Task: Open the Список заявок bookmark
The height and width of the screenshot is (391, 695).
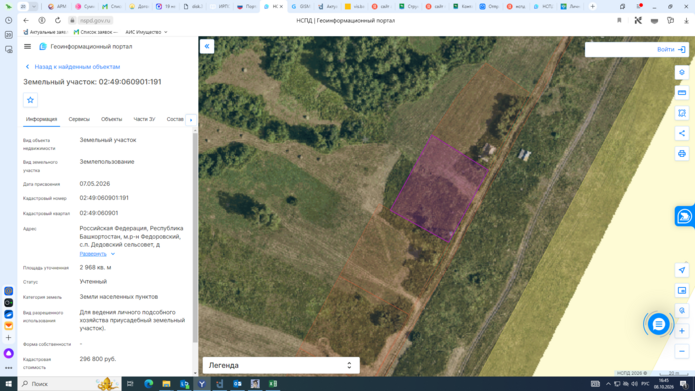Action: 95,32
